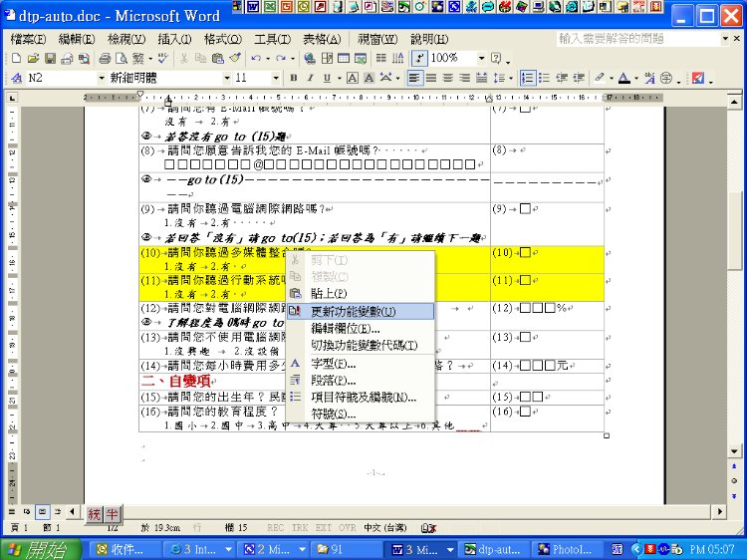Apply the highlighter pen
This screenshot has width=747, height=560.
click(x=600, y=78)
